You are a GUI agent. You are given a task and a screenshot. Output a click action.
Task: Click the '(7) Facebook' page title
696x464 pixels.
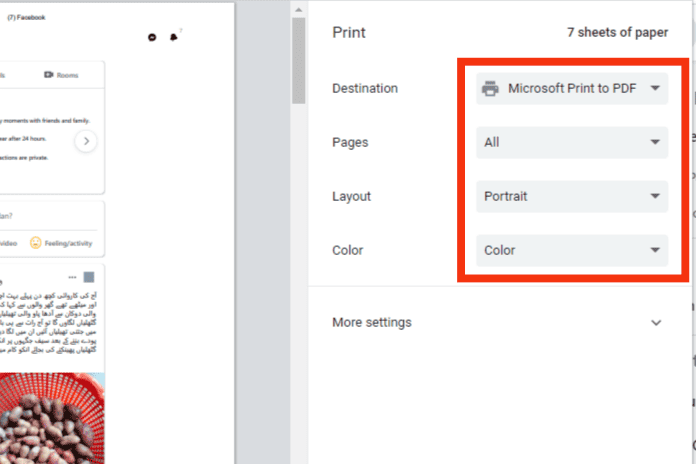click(x=26, y=17)
